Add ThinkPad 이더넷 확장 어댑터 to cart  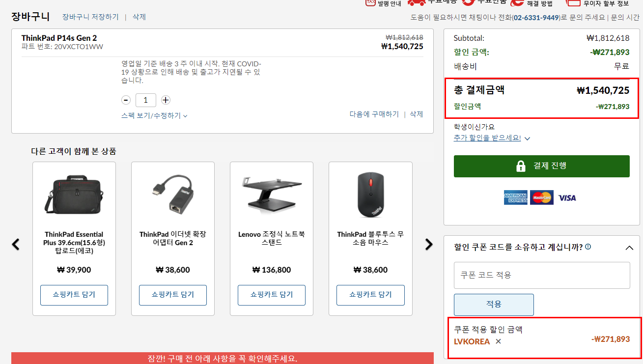click(x=173, y=295)
